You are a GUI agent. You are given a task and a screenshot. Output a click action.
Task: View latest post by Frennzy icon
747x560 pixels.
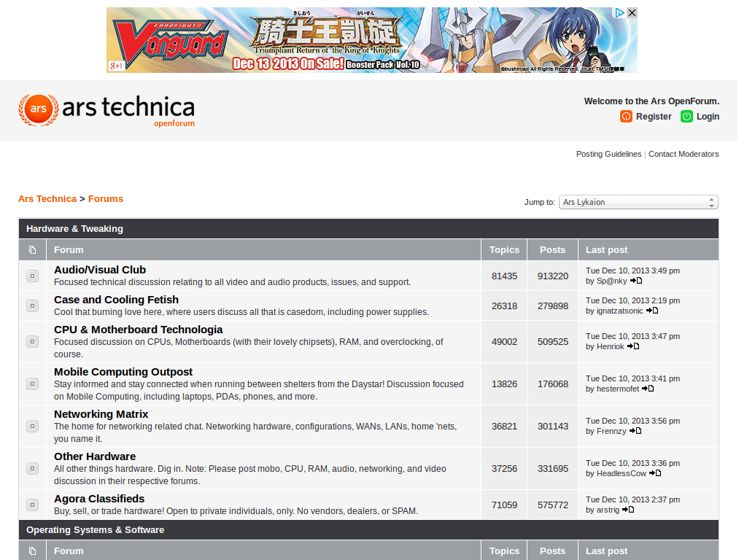[x=635, y=431]
